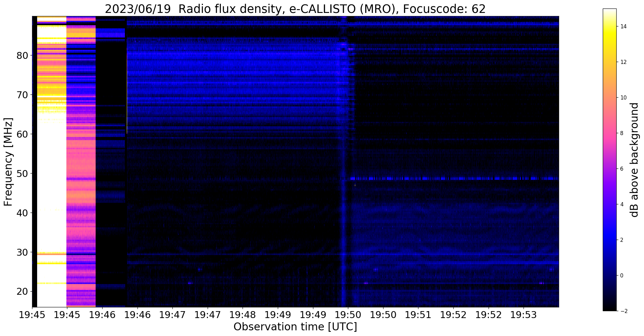Click the 60 MHz frequency tick label
The width and height of the screenshot is (644, 336).
point(22,134)
